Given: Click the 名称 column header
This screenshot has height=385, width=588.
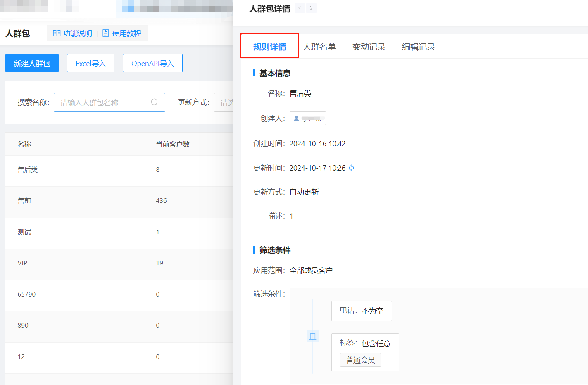Looking at the screenshot, I should (x=24, y=144).
